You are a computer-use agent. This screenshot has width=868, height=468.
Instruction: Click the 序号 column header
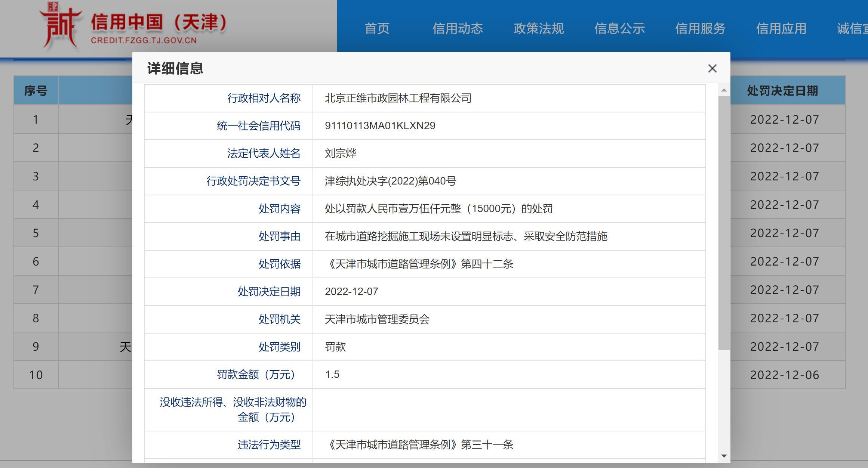tap(36, 91)
